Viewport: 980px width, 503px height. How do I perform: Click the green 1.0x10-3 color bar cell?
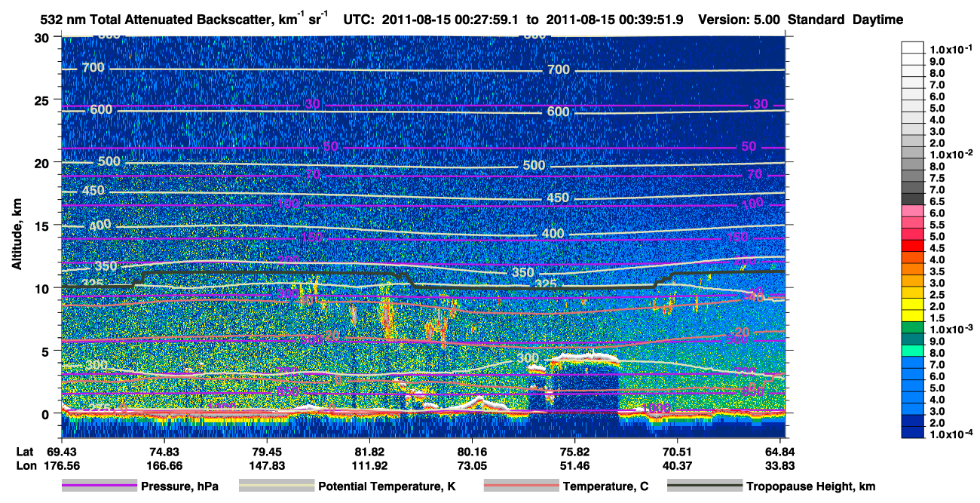click(x=913, y=328)
